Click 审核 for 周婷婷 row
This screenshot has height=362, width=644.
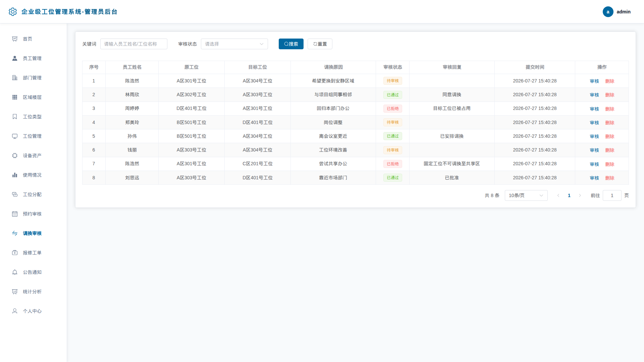coord(594,109)
